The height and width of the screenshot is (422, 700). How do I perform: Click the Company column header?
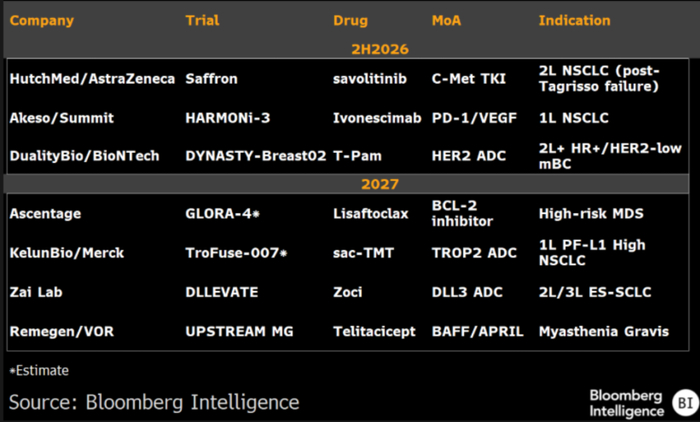click(42, 21)
